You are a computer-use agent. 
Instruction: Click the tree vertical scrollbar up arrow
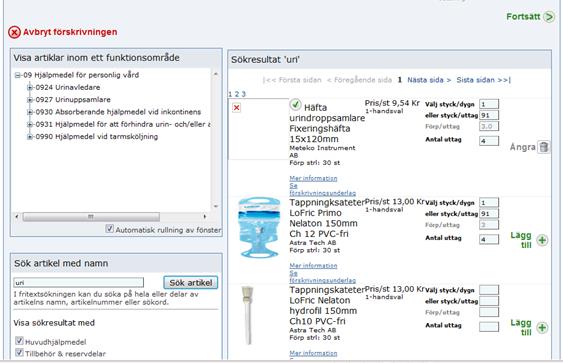(216, 74)
